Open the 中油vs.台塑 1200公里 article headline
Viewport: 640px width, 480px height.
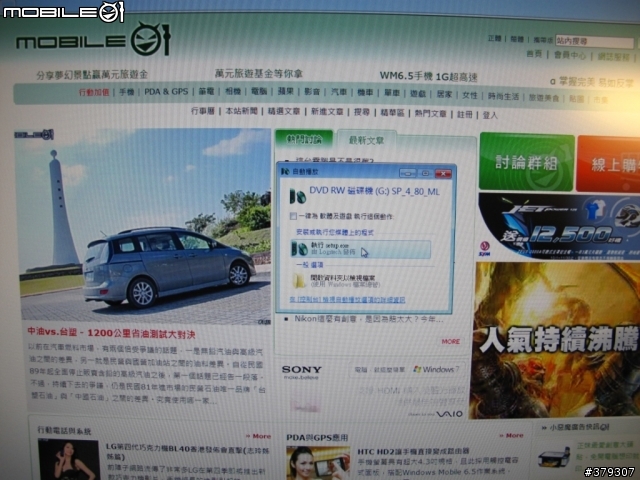tap(111, 333)
